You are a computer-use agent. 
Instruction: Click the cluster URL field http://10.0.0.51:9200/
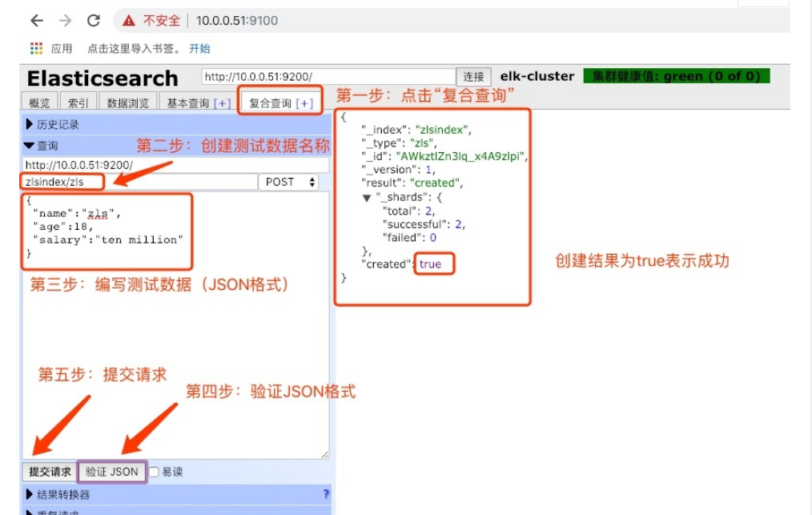[328, 77]
